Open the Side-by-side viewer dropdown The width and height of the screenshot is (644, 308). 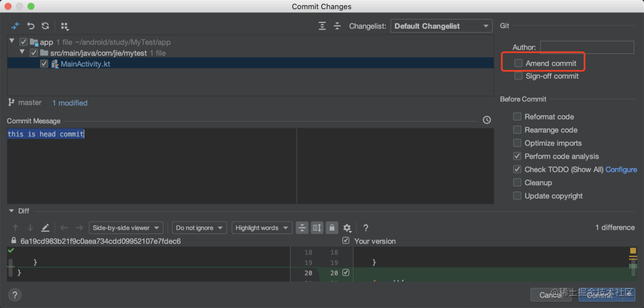[126, 227]
